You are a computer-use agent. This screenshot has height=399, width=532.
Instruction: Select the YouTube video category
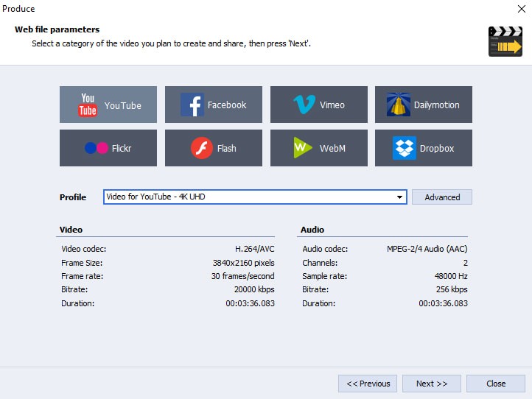pos(108,105)
